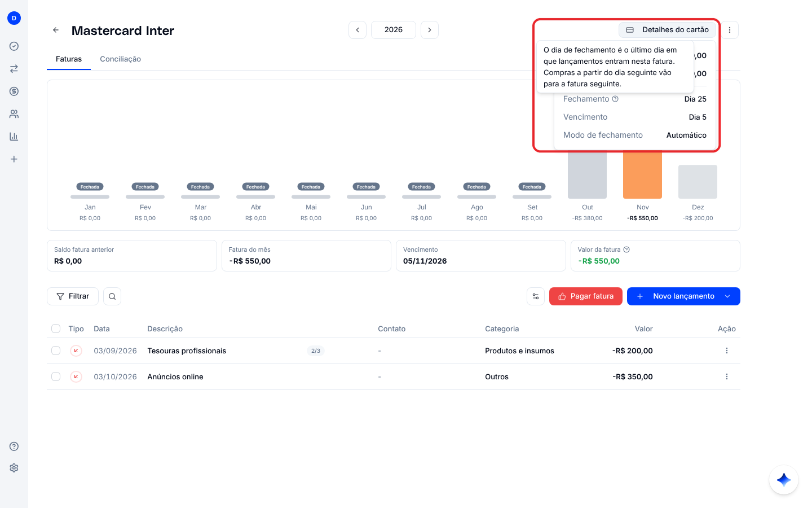Click the user avatar D icon

(14, 18)
